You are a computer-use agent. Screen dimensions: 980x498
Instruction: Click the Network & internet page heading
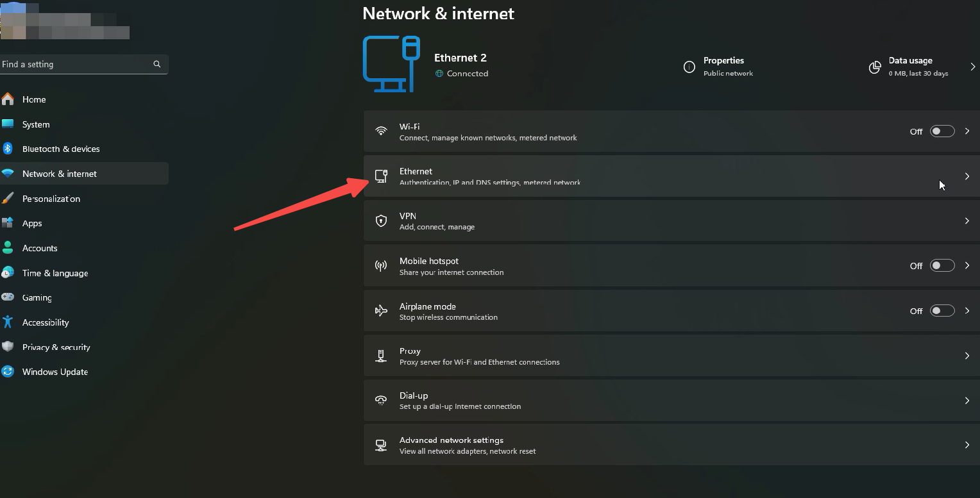pyautogui.click(x=438, y=13)
